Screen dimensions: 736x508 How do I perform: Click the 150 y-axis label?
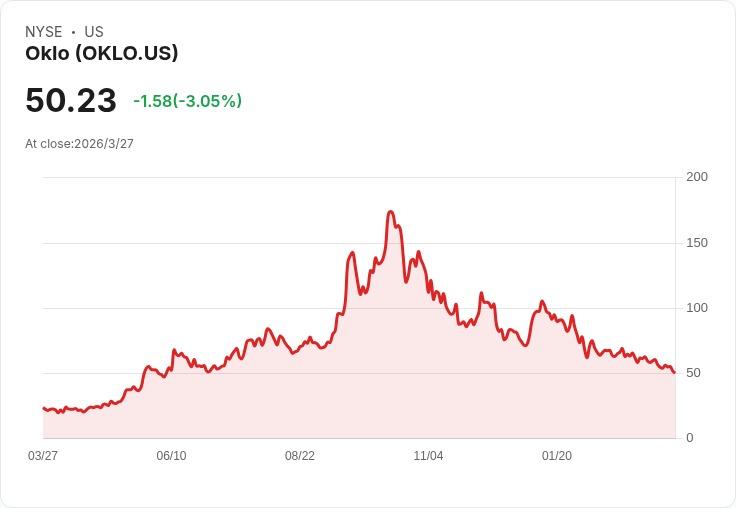pos(697,243)
